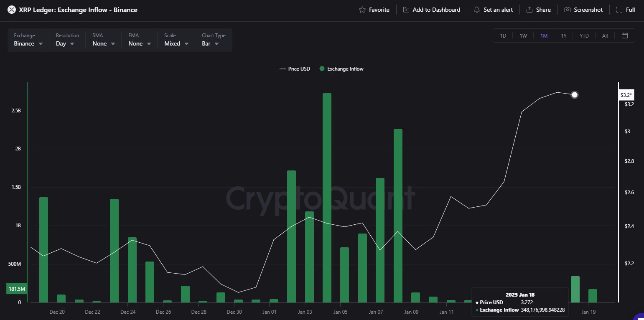Open the calendar date picker icon
644x320 pixels.
(625, 36)
